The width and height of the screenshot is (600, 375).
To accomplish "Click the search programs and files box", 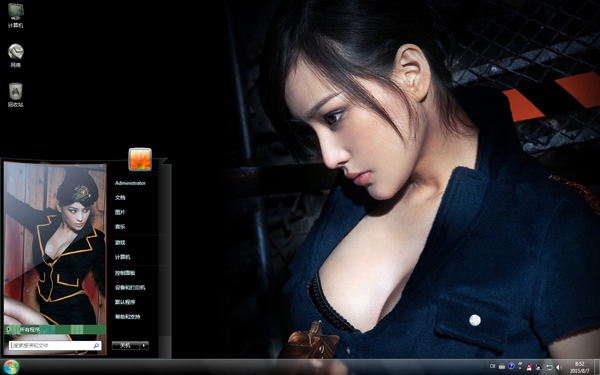I will [55, 346].
